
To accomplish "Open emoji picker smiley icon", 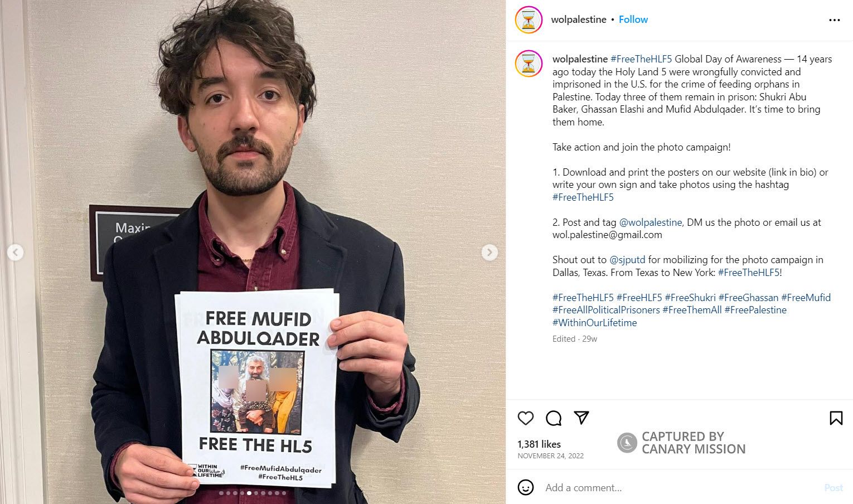I will pos(525,487).
